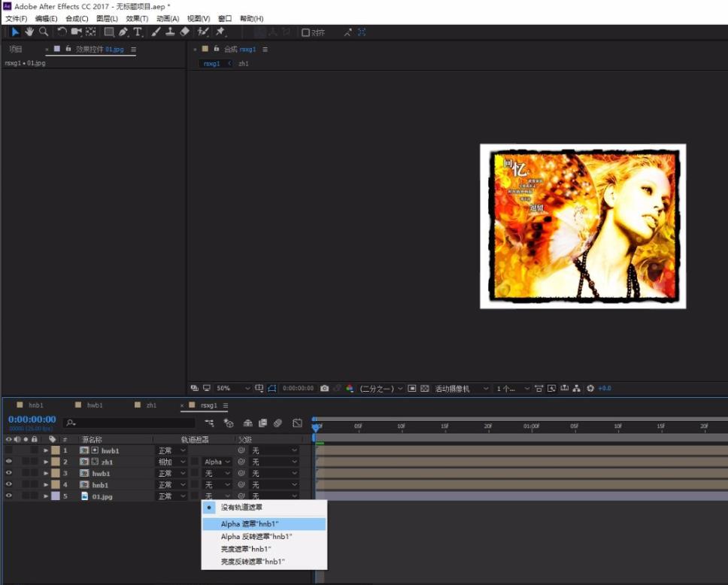Screen dimensions: 728x585
Task: Open the 效果(T) menu
Action: tap(137, 19)
